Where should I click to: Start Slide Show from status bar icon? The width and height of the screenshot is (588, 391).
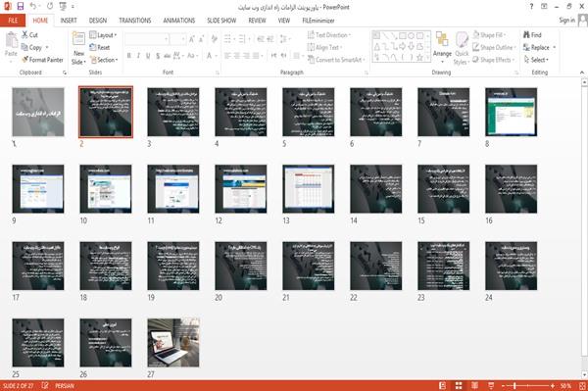click(x=491, y=385)
